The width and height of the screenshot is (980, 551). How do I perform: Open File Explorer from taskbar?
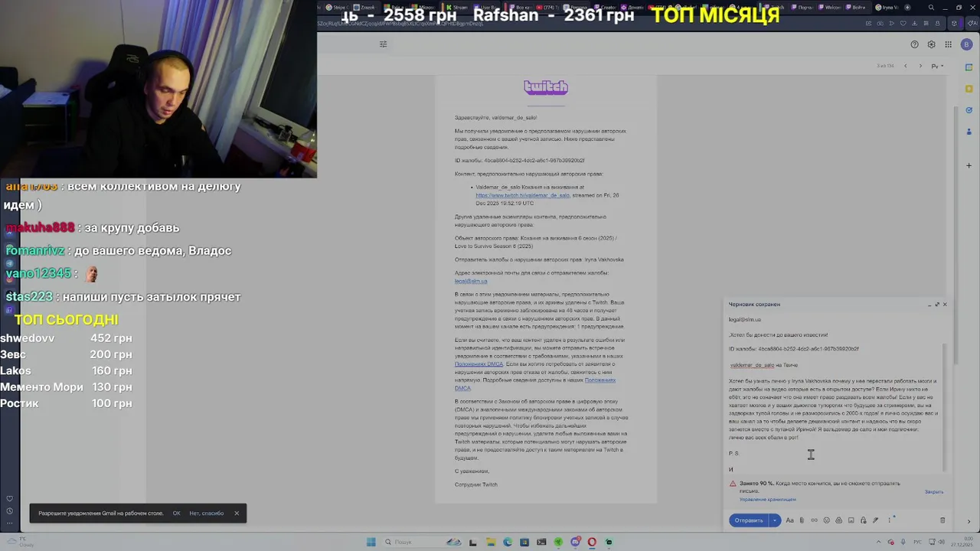[x=490, y=542]
